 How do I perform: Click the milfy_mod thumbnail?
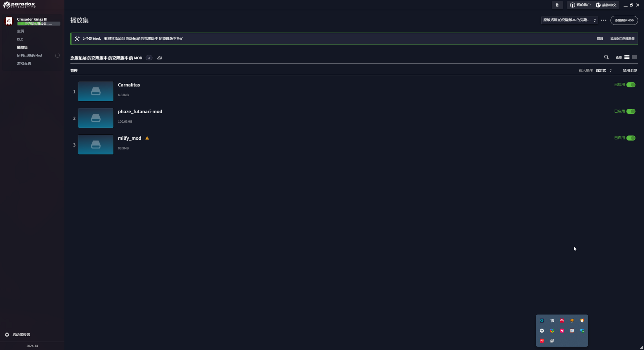(x=96, y=144)
